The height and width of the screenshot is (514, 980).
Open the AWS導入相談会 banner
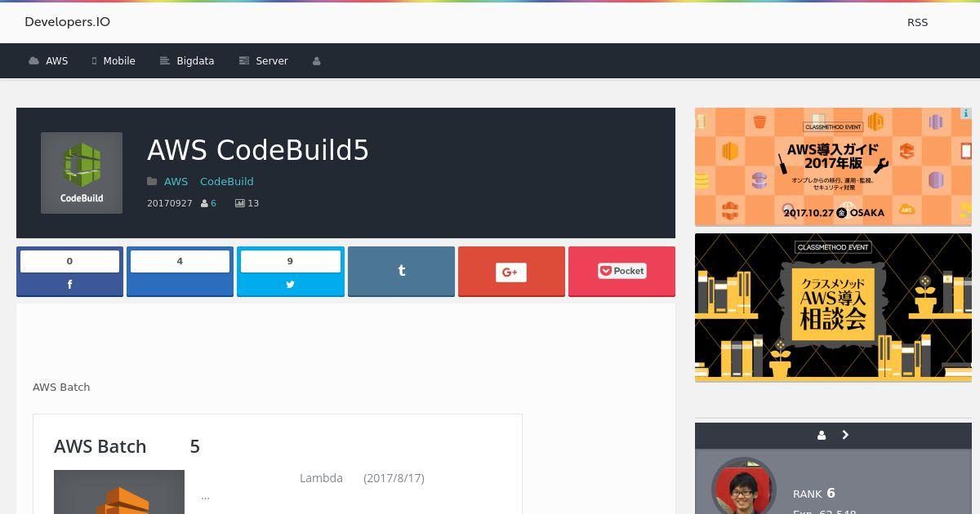pos(833,308)
